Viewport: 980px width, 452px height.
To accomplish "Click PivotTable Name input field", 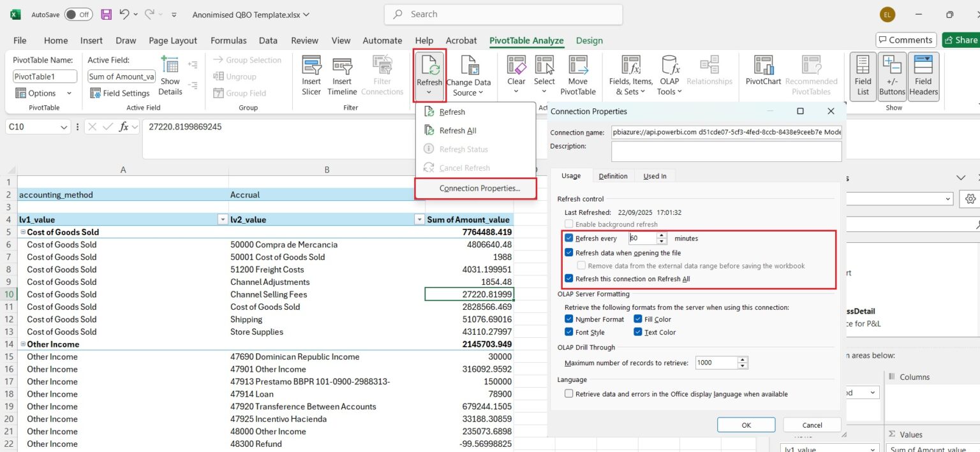I will (x=45, y=77).
